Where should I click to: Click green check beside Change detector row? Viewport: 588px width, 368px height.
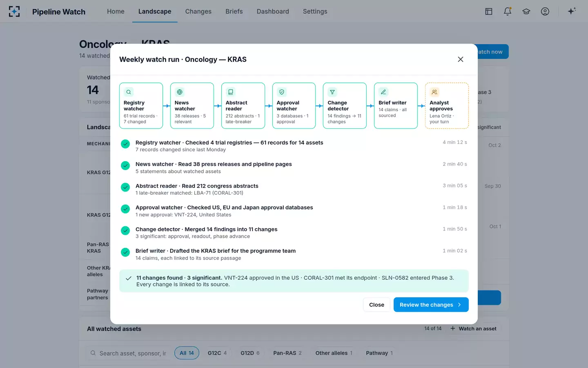(x=125, y=231)
